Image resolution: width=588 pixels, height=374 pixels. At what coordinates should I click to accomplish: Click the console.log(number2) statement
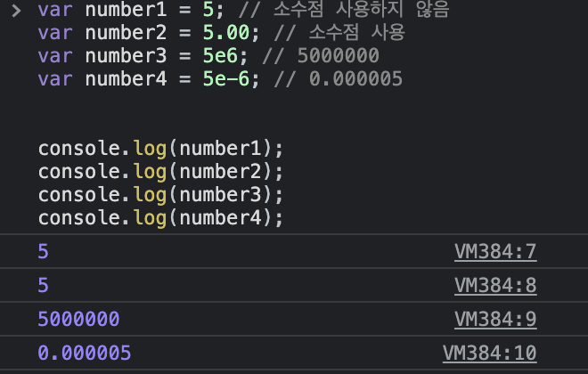coord(160,172)
